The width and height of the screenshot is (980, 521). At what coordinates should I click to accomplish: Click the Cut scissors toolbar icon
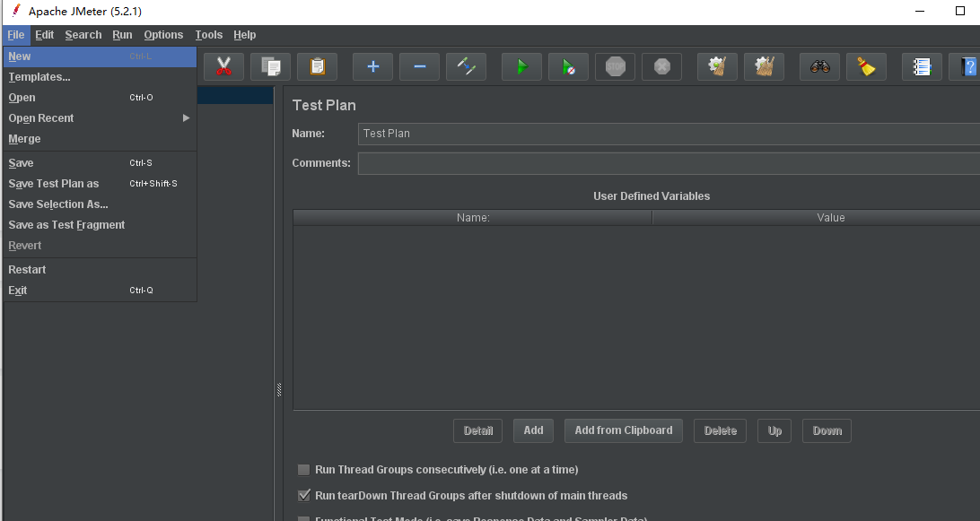pos(223,66)
